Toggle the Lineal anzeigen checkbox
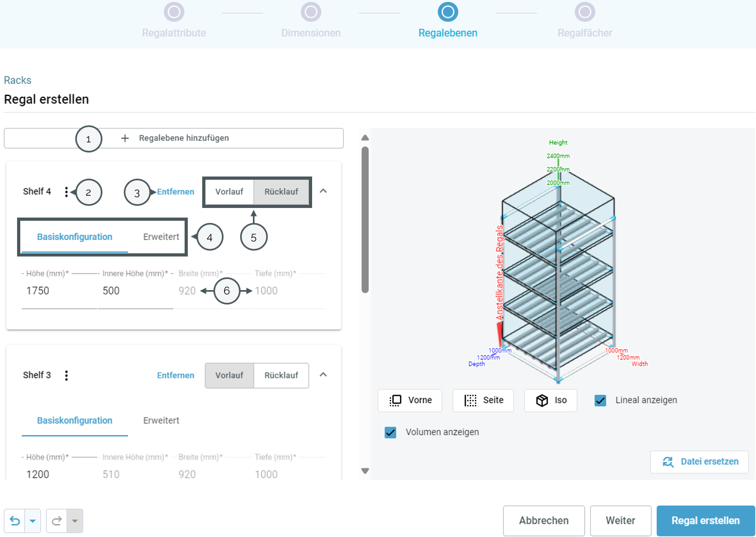Viewport: 756px width, 537px height. 600,400
